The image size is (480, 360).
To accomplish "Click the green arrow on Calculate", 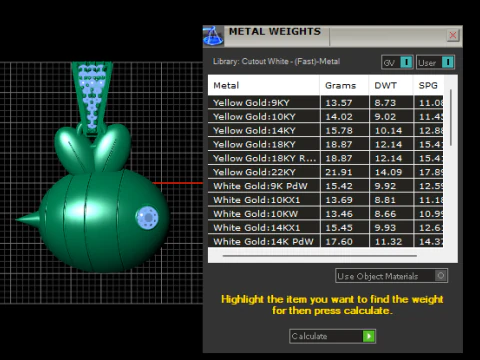I will (369, 336).
